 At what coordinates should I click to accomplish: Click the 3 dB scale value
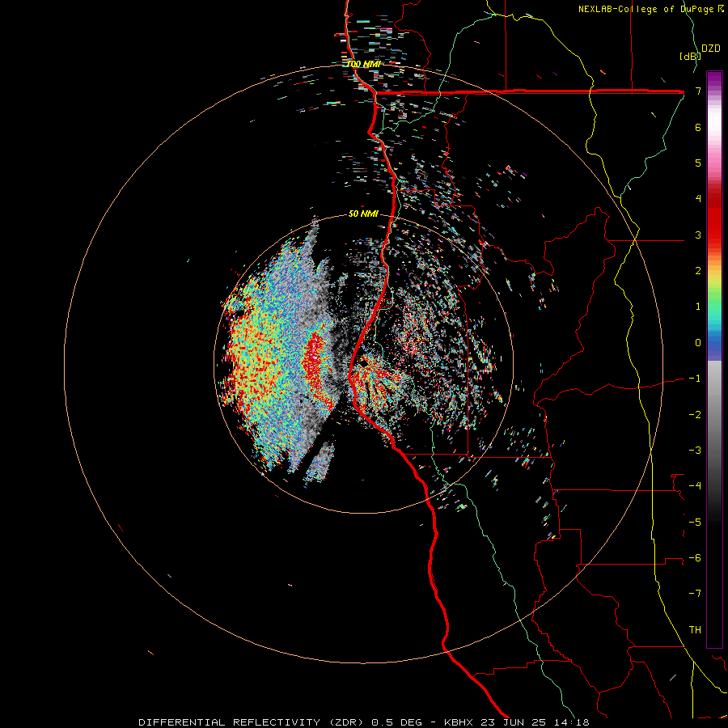(698, 235)
